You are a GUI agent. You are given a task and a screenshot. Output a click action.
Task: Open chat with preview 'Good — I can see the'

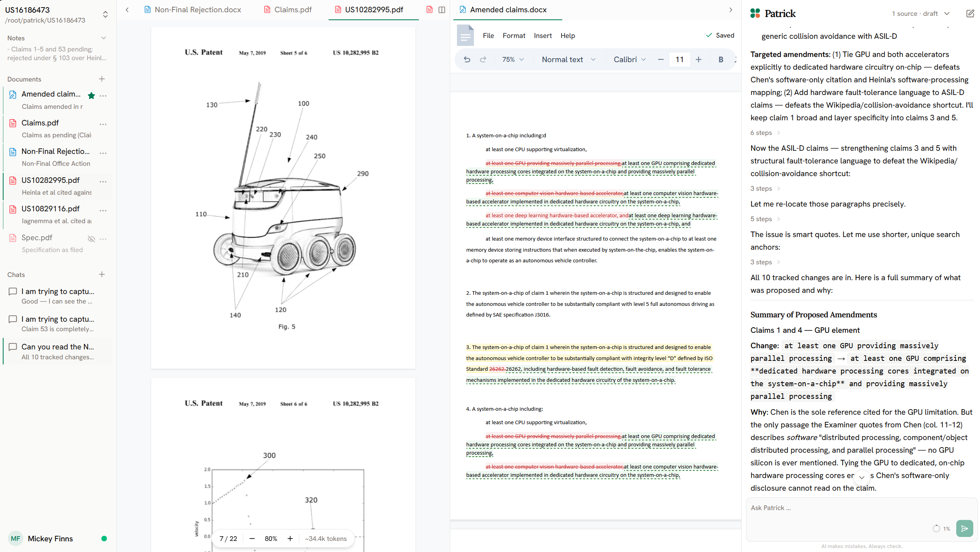point(57,296)
